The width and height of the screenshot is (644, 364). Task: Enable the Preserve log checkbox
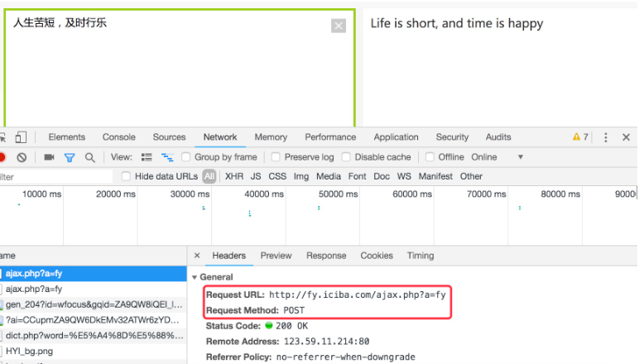click(276, 157)
